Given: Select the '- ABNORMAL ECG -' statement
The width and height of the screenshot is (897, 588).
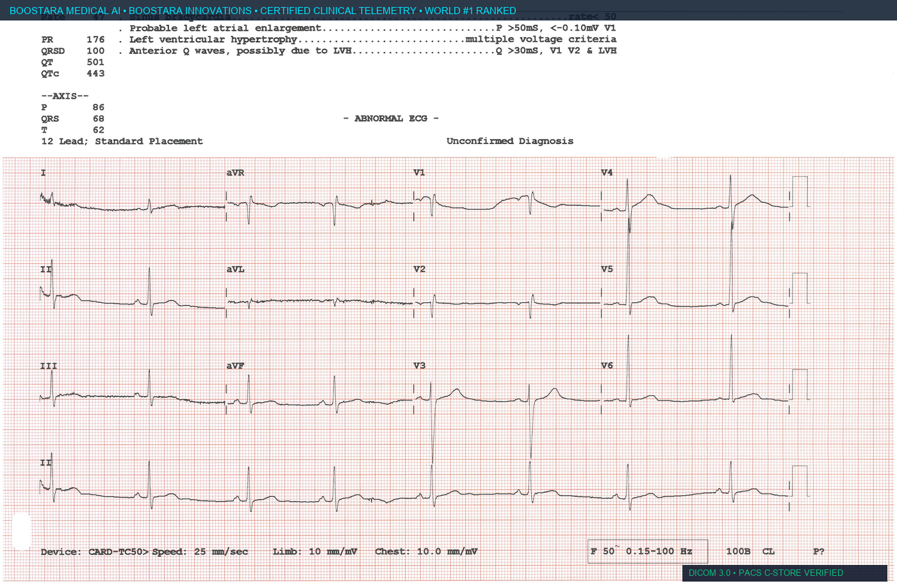Looking at the screenshot, I should pyautogui.click(x=391, y=118).
